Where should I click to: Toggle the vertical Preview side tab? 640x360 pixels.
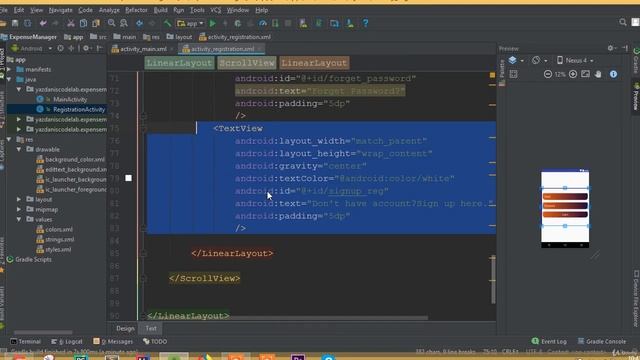636,97
